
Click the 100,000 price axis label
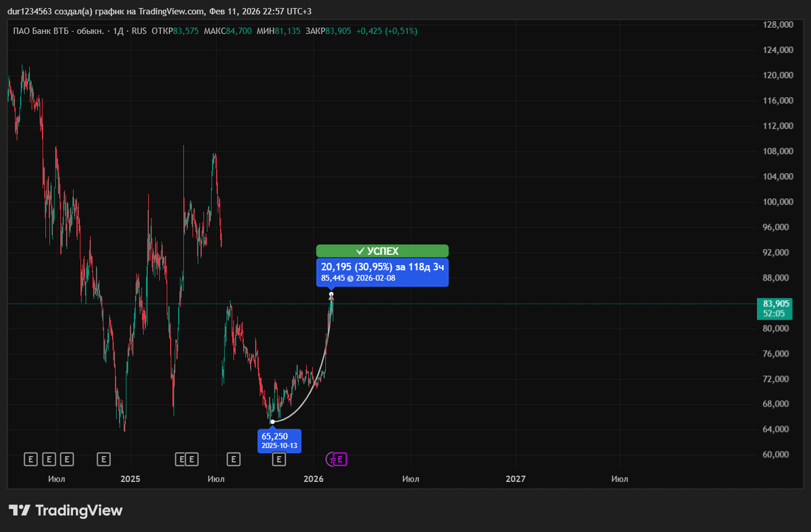pyautogui.click(x=777, y=202)
